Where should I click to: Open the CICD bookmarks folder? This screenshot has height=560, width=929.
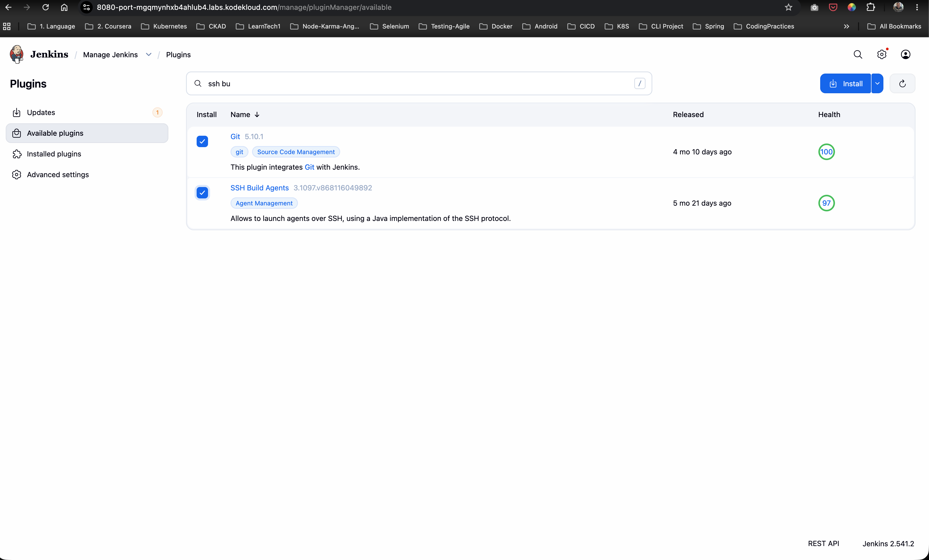tap(581, 26)
